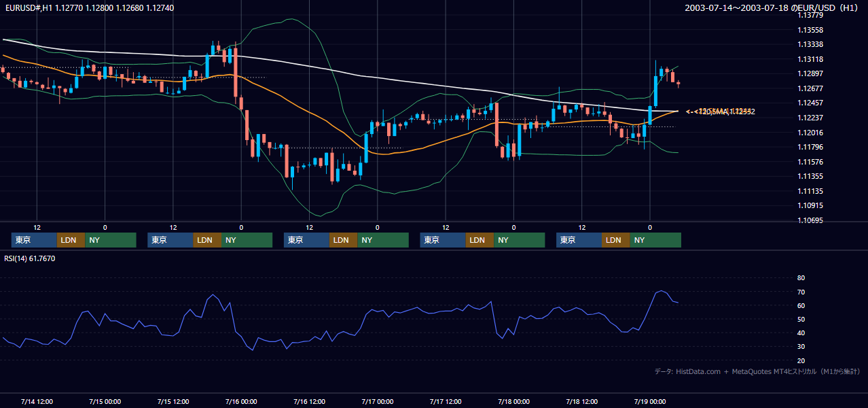This screenshot has width=868, height=408.
Task: Click the 7/17 00:00 time axis label
Action: [377, 401]
